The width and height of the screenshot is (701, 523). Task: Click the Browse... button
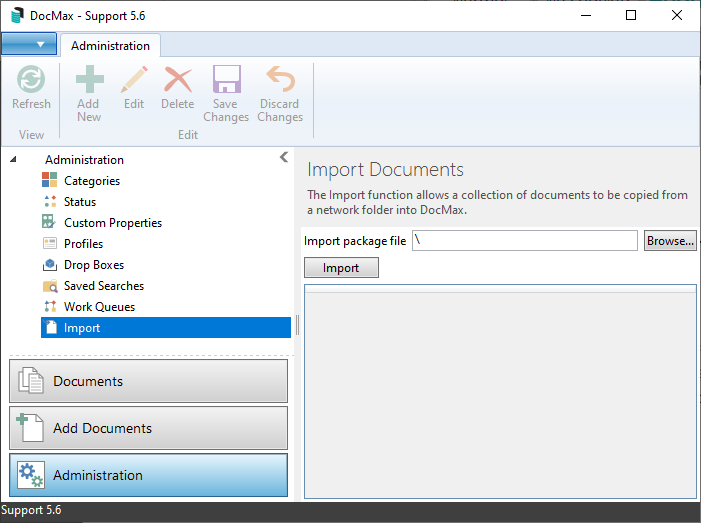(x=670, y=240)
